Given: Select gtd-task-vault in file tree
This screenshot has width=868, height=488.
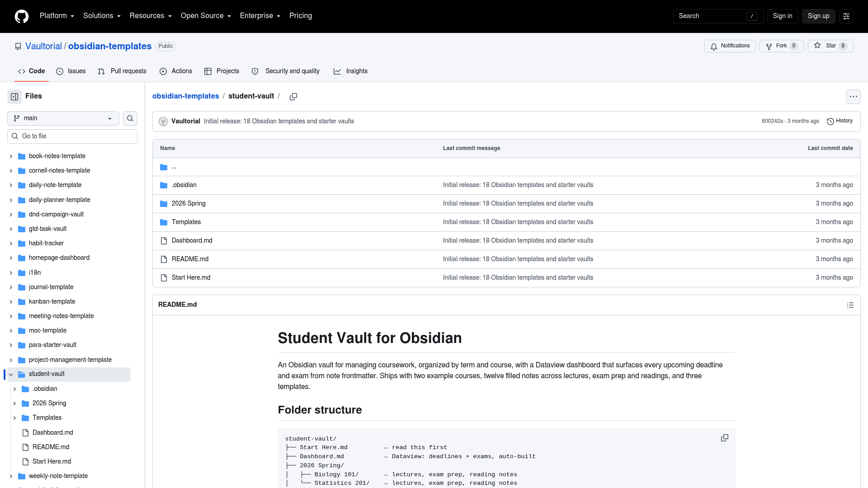Looking at the screenshot, I should tap(47, 229).
